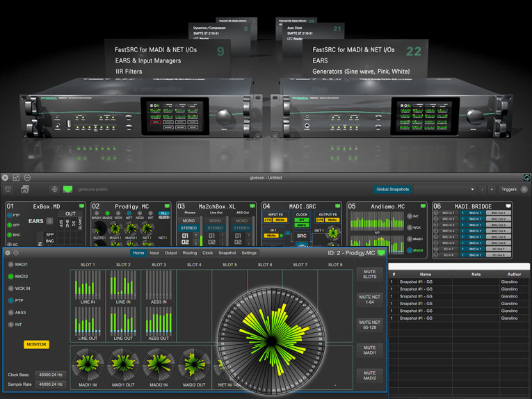Click the green device status icon on ExBox.MD
The image size is (532, 399).
click(x=81, y=206)
